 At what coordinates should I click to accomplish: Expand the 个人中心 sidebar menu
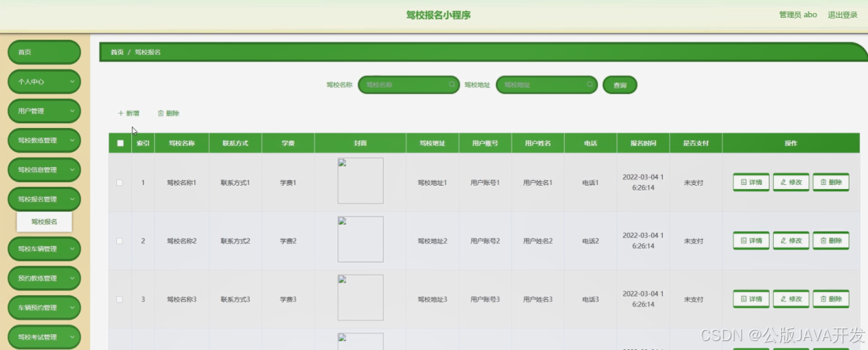coord(44,82)
